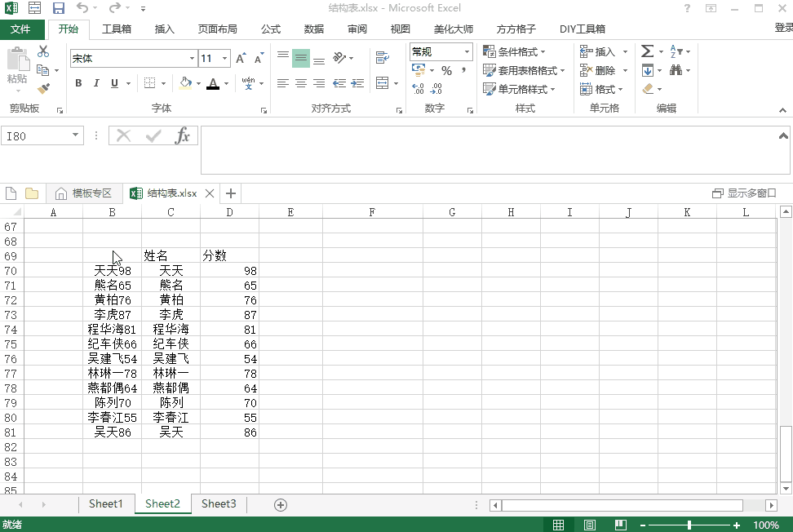Click the 公式 ribbon tab
This screenshot has width=793, height=532.
click(x=270, y=29)
